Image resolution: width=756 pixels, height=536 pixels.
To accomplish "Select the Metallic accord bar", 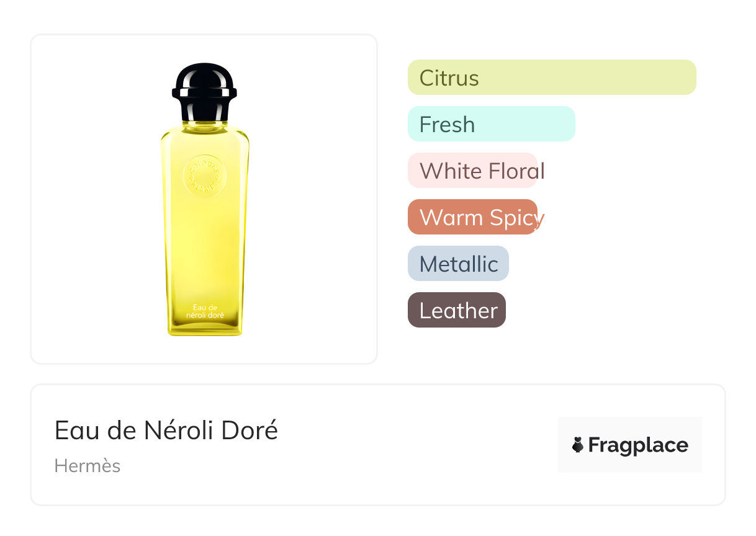I will pos(458,264).
